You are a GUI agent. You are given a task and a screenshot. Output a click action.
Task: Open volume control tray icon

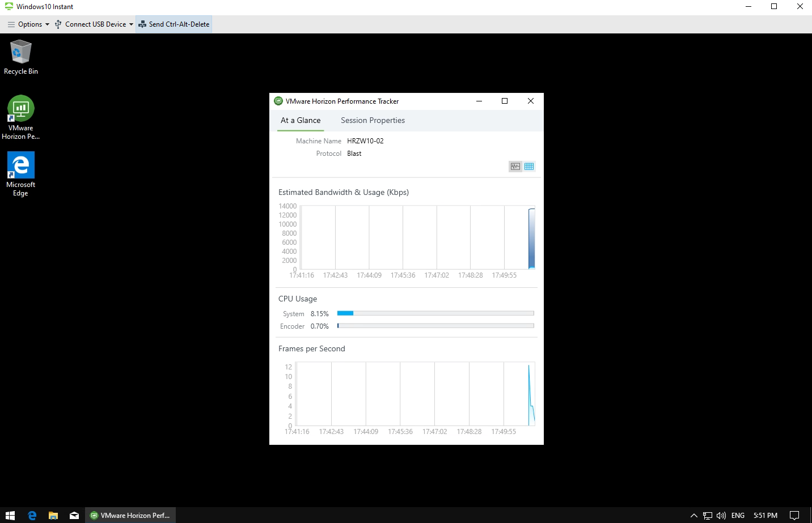point(721,516)
